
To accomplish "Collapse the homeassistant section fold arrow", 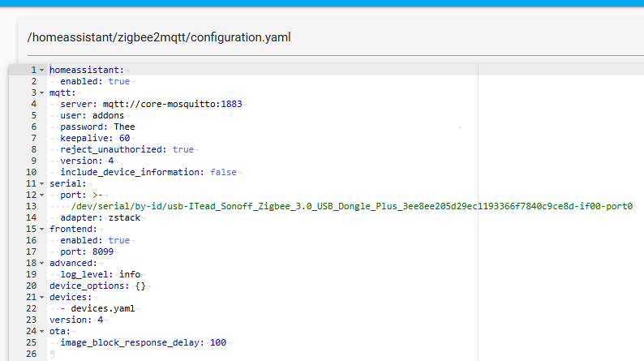I will pos(42,71).
